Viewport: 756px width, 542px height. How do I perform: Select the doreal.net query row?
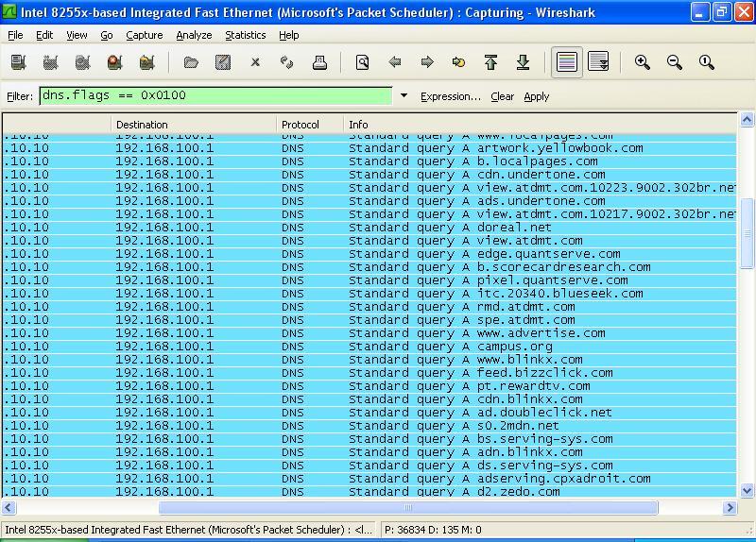(369, 228)
